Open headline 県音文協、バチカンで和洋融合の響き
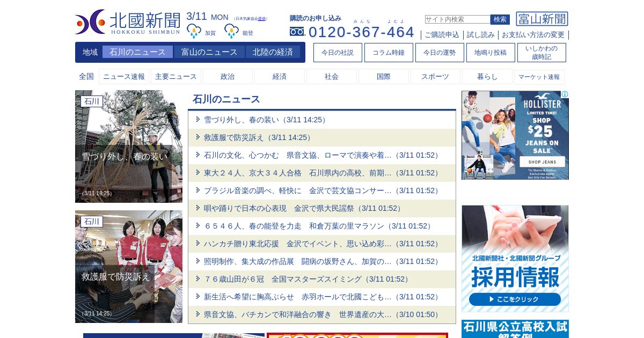Screen dimensions: 644x338 [x=323, y=314]
